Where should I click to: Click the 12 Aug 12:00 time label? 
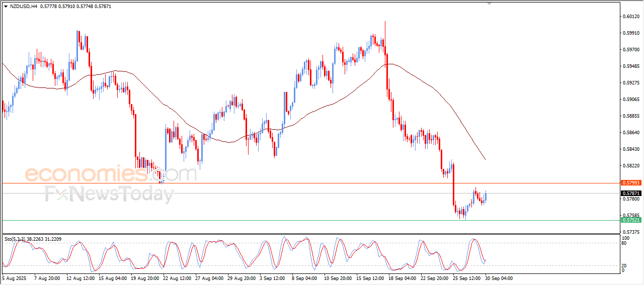click(79, 278)
